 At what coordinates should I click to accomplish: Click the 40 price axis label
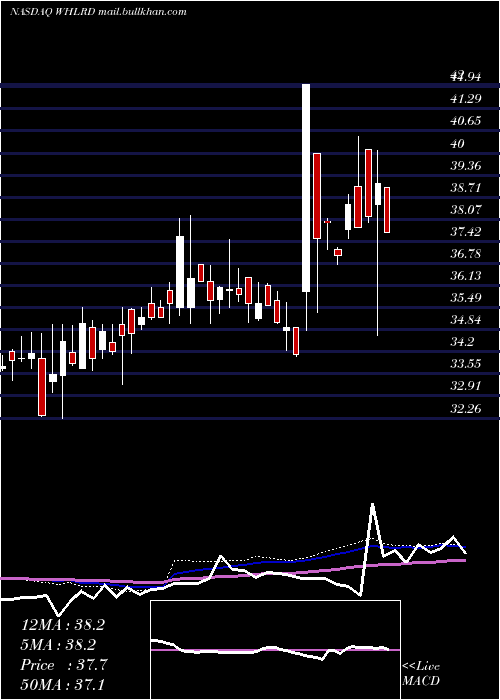click(458, 144)
